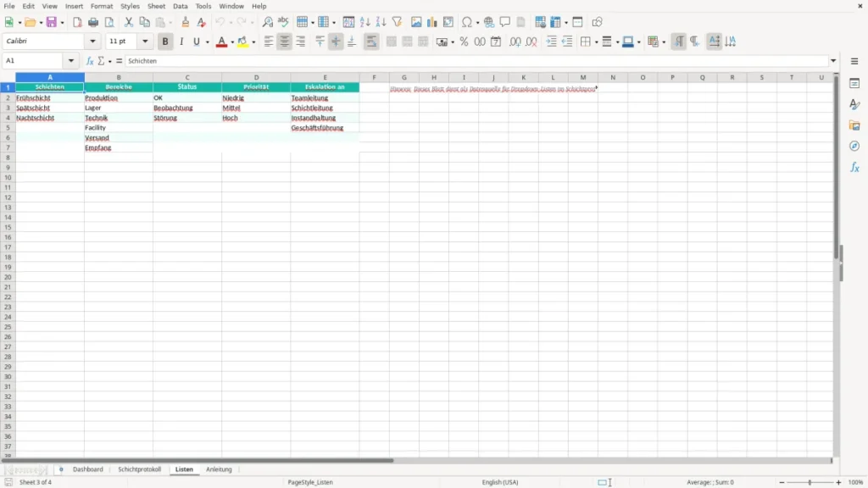Viewport: 868px width, 488px height.
Task: Toggle Align Left
Action: [269, 42]
